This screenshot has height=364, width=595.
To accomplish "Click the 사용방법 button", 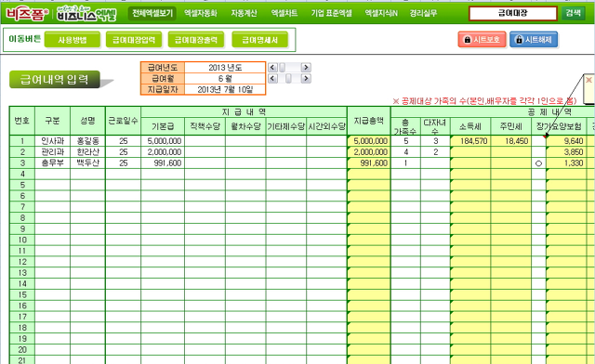I will click(x=73, y=40).
